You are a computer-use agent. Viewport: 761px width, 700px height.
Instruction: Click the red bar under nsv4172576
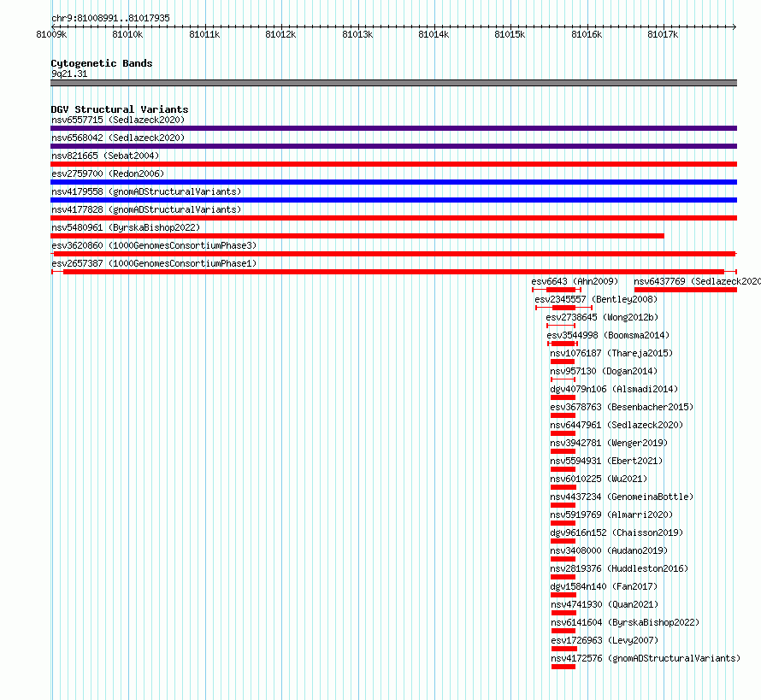pos(563,667)
